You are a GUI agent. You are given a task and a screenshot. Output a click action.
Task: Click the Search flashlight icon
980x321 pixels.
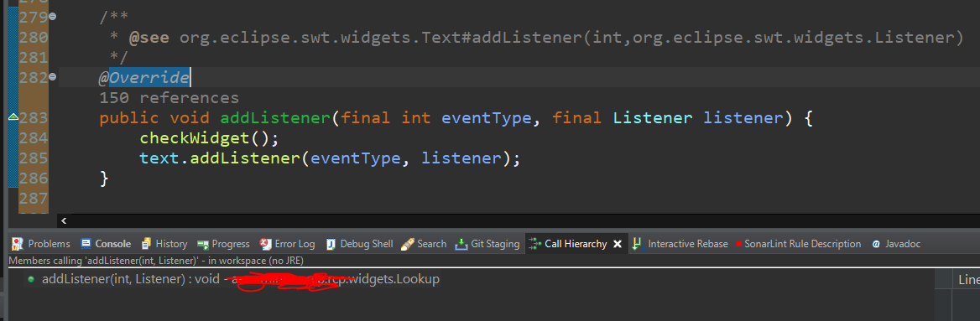(x=408, y=244)
